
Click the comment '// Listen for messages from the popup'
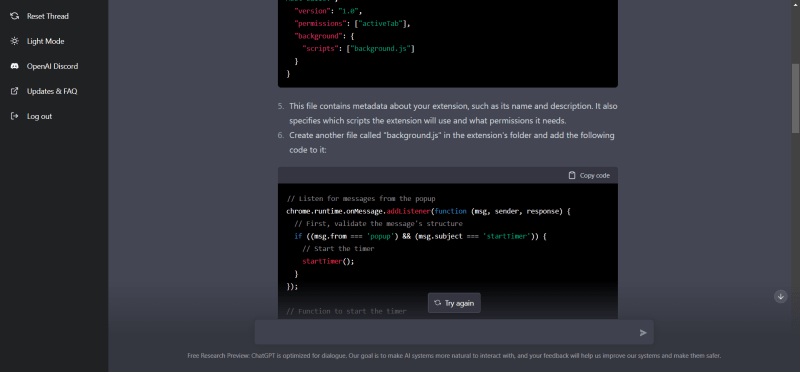(x=361, y=199)
